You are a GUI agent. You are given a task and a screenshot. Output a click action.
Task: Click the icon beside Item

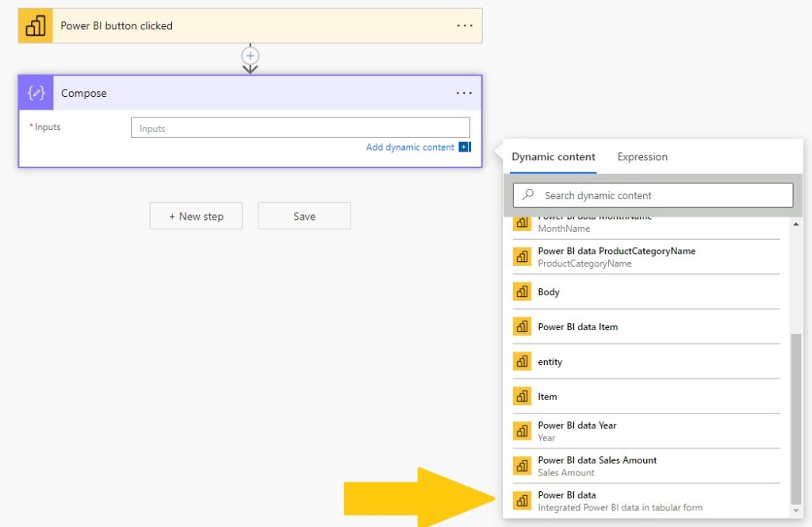pyautogui.click(x=522, y=396)
